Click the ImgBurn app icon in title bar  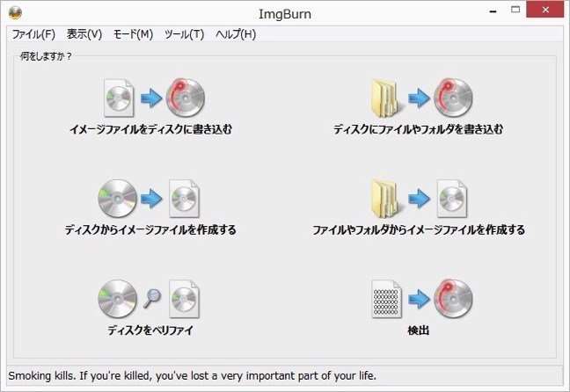pos(16,13)
